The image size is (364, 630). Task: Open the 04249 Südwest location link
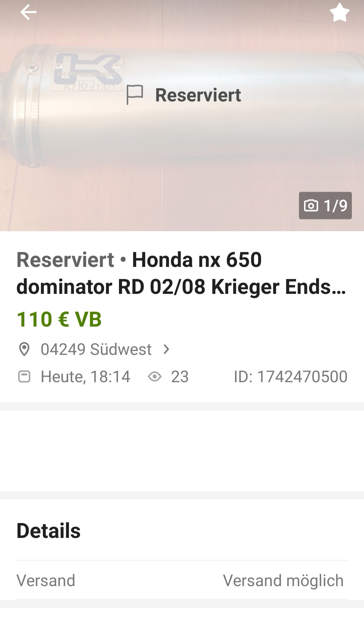(x=96, y=349)
